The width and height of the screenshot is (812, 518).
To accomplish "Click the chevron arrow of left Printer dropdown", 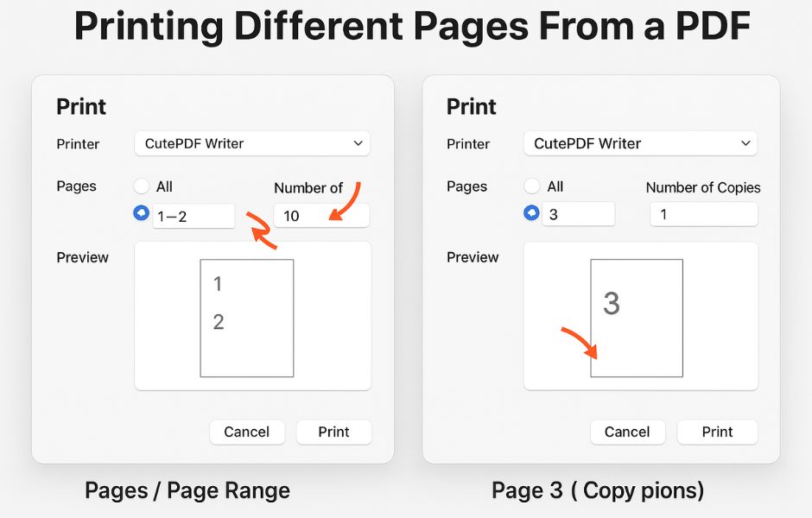I will [x=358, y=143].
